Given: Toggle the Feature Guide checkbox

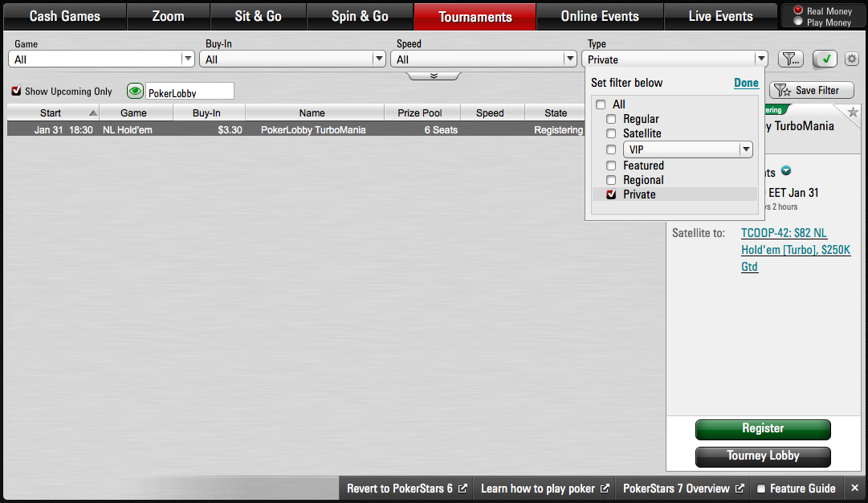Looking at the screenshot, I should 761,488.
